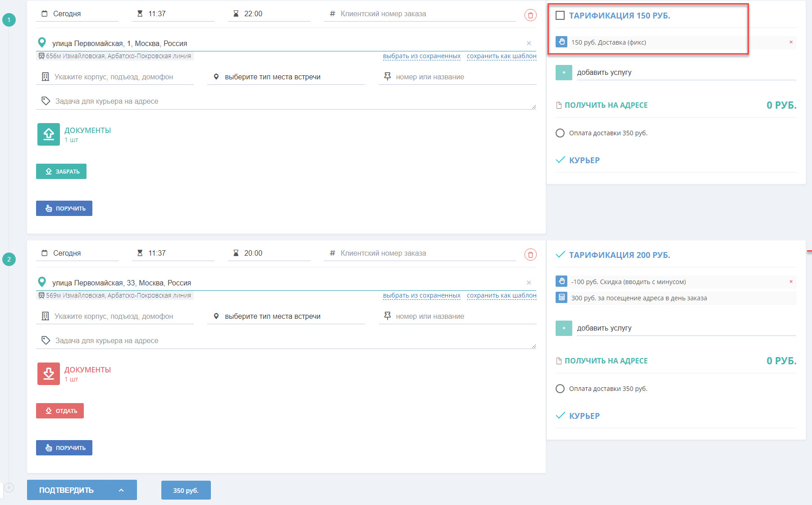
Task: Click the 350 руб. total button
Action: pyautogui.click(x=186, y=490)
